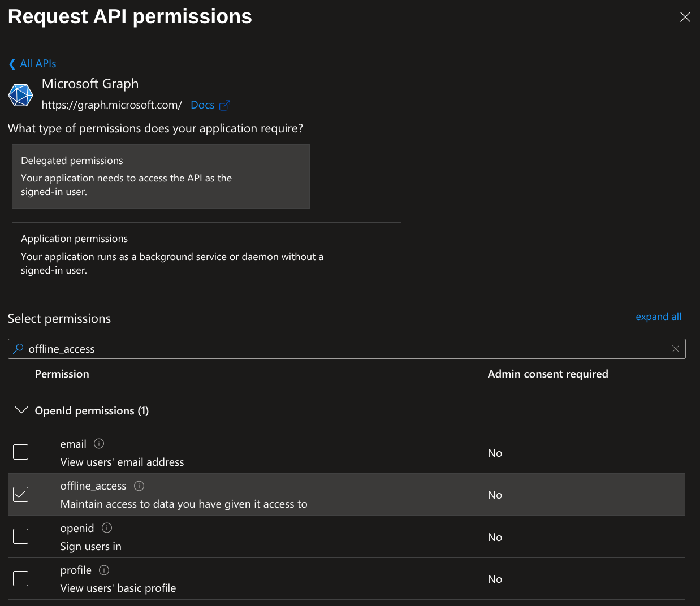
Task: Show info for profile permission
Action: point(104,570)
